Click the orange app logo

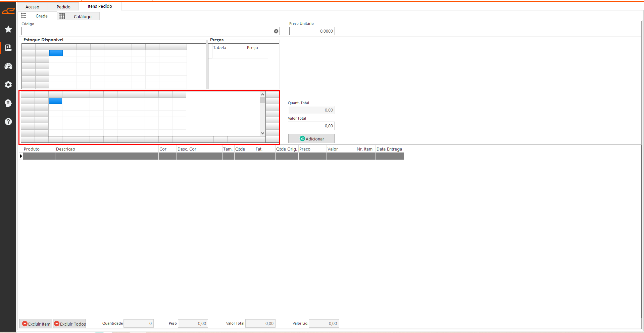(x=8, y=11)
